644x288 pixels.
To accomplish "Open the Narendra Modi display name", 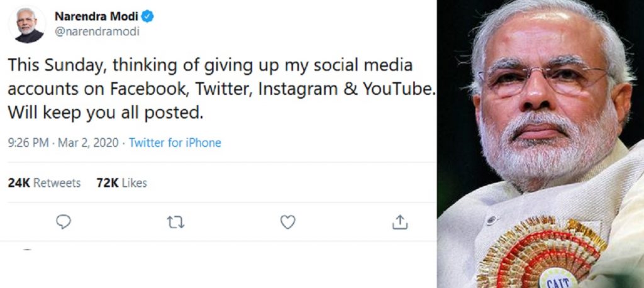I will pyautogui.click(x=98, y=16).
